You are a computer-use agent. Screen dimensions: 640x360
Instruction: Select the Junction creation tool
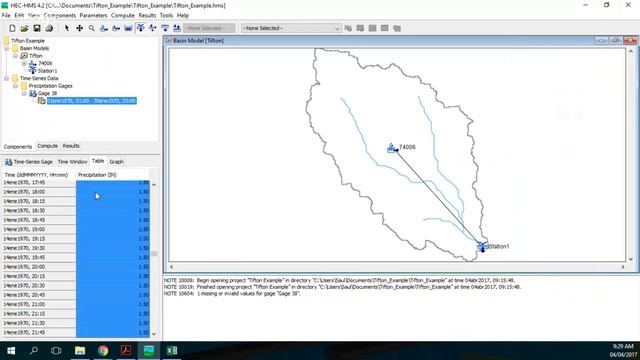140,28
